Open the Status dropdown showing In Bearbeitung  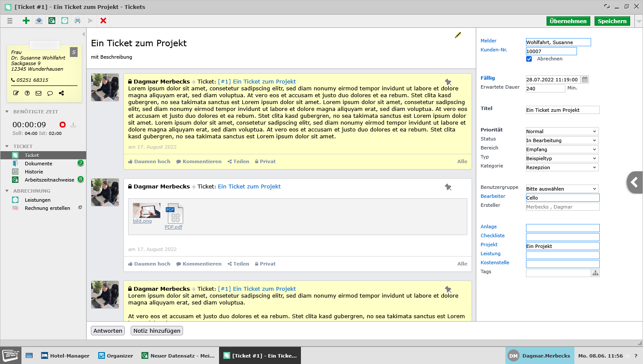click(x=562, y=140)
